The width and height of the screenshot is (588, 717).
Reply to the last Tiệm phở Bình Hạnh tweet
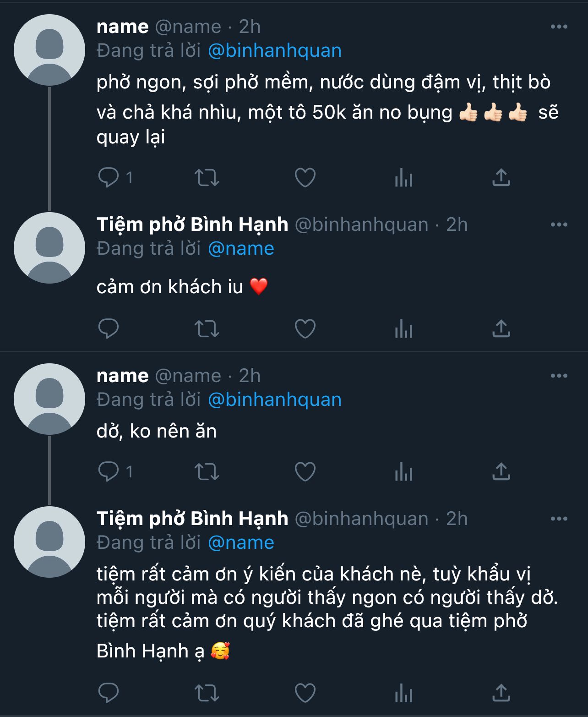click(x=109, y=692)
